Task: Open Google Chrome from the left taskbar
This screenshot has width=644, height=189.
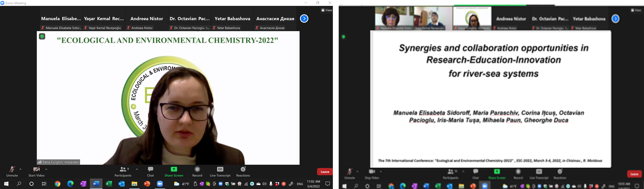Action: pos(57,184)
